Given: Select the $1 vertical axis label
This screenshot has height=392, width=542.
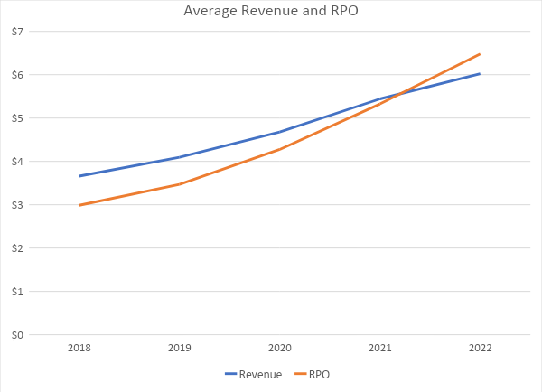Looking at the screenshot, I should (18, 292).
